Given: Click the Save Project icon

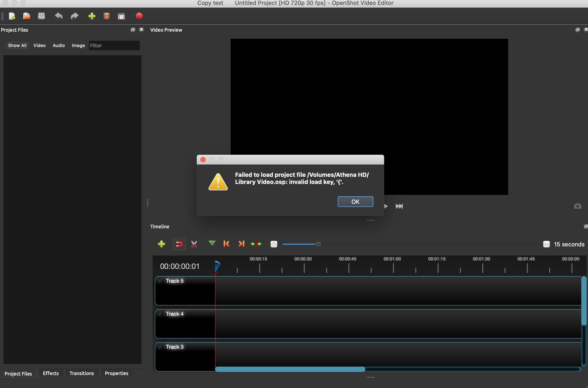Looking at the screenshot, I should tap(41, 16).
